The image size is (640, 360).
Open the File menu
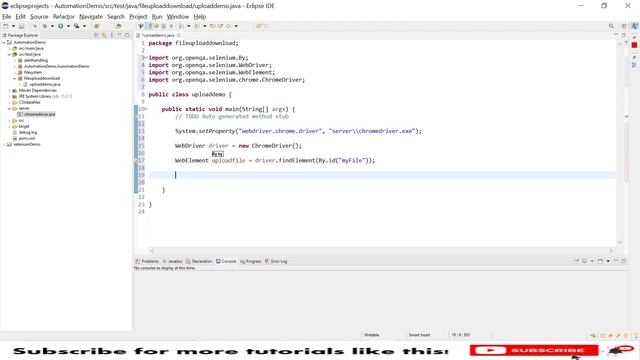[7, 17]
